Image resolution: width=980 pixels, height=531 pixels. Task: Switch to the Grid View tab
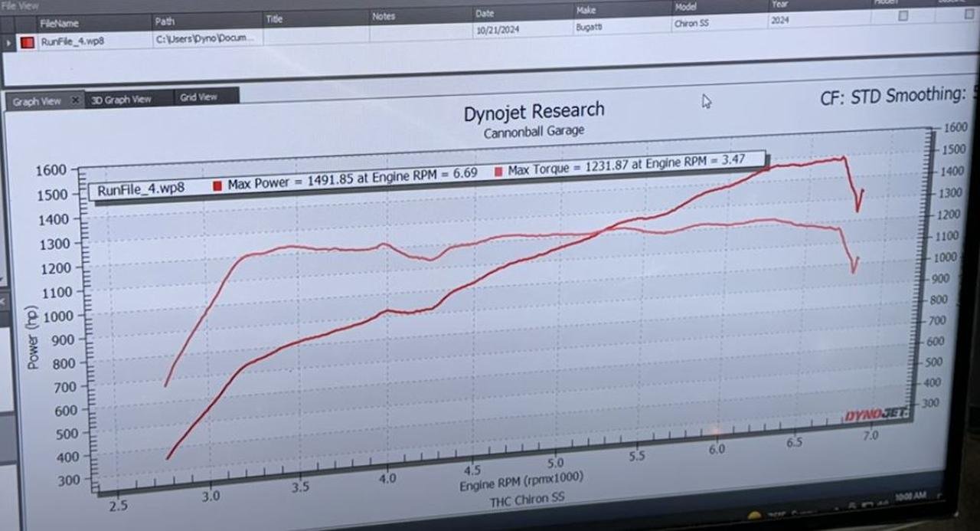tap(198, 97)
